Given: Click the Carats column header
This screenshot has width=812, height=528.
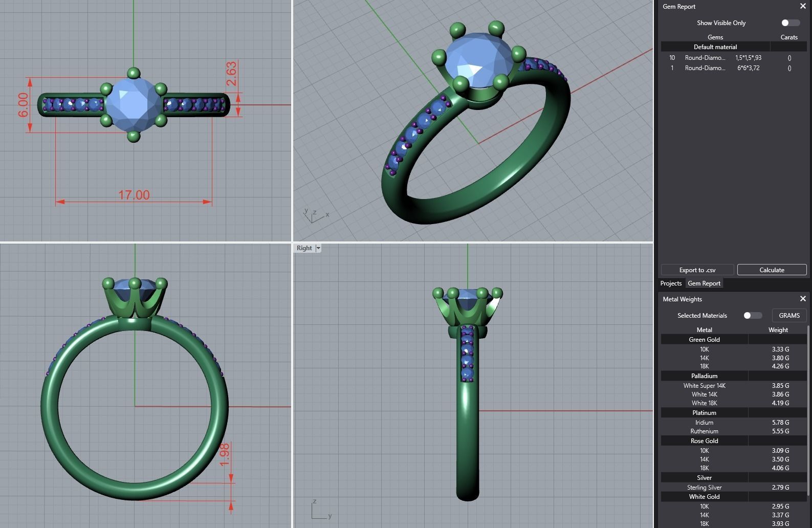Looking at the screenshot, I should tap(789, 37).
